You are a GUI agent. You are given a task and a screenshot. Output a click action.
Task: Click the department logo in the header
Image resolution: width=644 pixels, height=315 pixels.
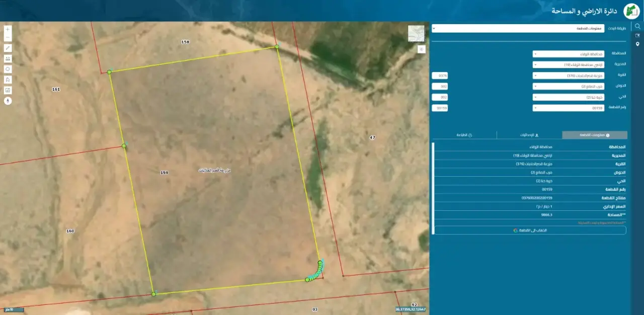click(x=631, y=11)
